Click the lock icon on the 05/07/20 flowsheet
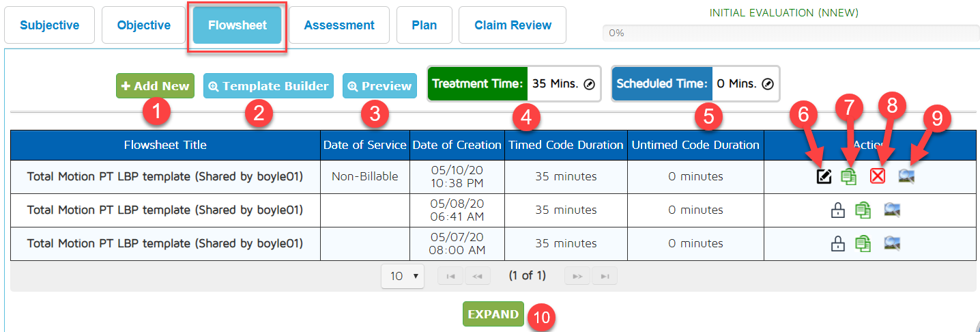Viewport: 980px width, 332px height. pyautogui.click(x=837, y=243)
